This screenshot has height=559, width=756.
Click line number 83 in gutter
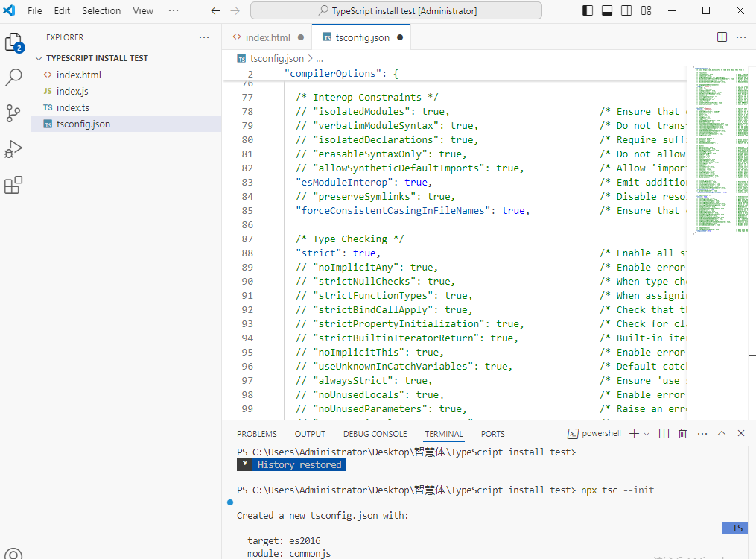pos(247,183)
